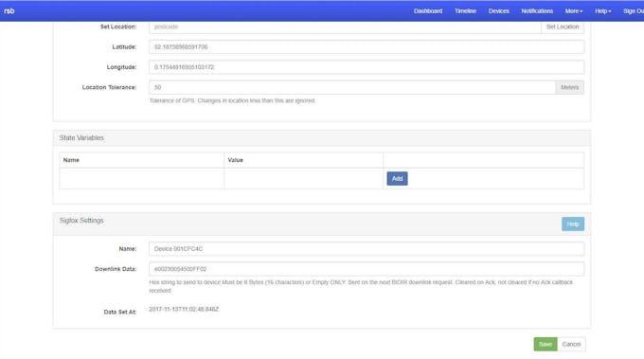Click the Set Location postcode field
644x359 pixels.
coord(345,27)
